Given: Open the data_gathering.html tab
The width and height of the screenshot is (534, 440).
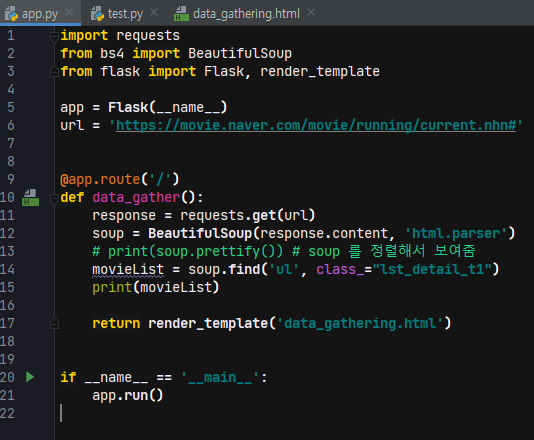Looking at the screenshot, I should pos(246,14).
